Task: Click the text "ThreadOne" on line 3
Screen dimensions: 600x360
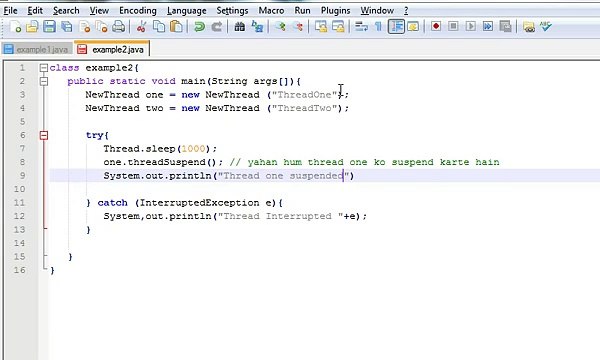Action: point(304,94)
